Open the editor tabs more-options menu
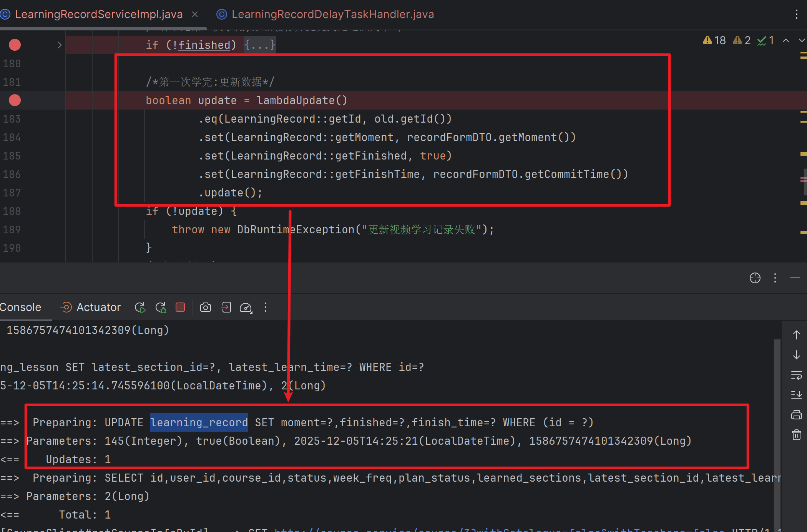The width and height of the screenshot is (807, 532). (x=797, y=15)
